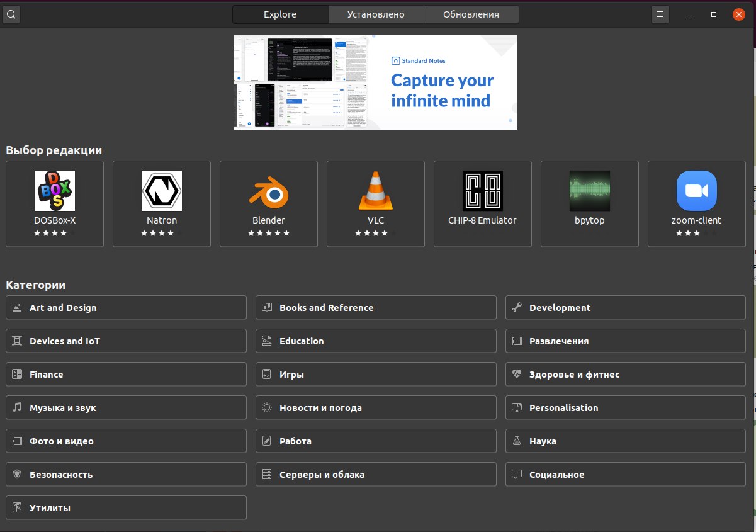756x532 pixels.
Task: Open the zoom-client camera icon
Action: tap(697, 191)
